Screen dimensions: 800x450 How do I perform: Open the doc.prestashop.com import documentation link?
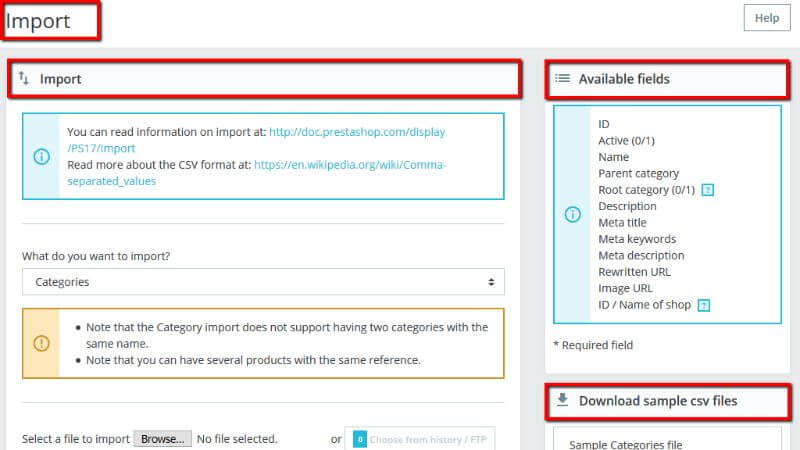point(256,140)
